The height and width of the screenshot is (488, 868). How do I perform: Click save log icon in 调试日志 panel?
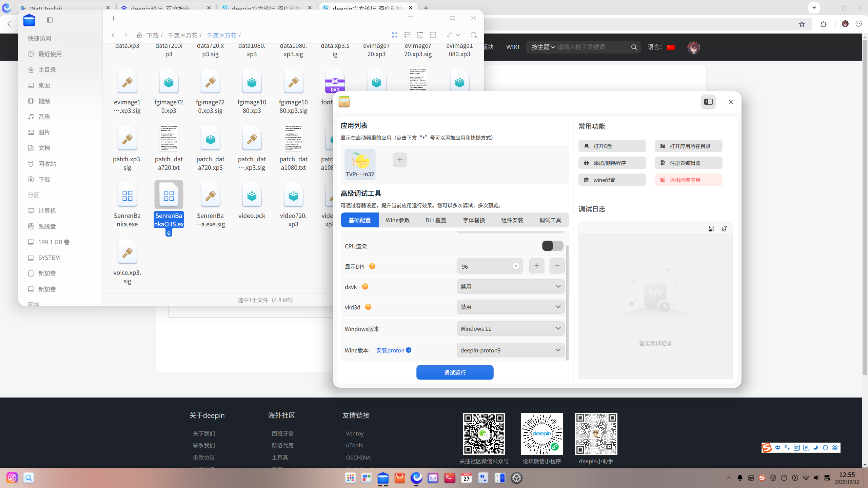click(711, 229)
